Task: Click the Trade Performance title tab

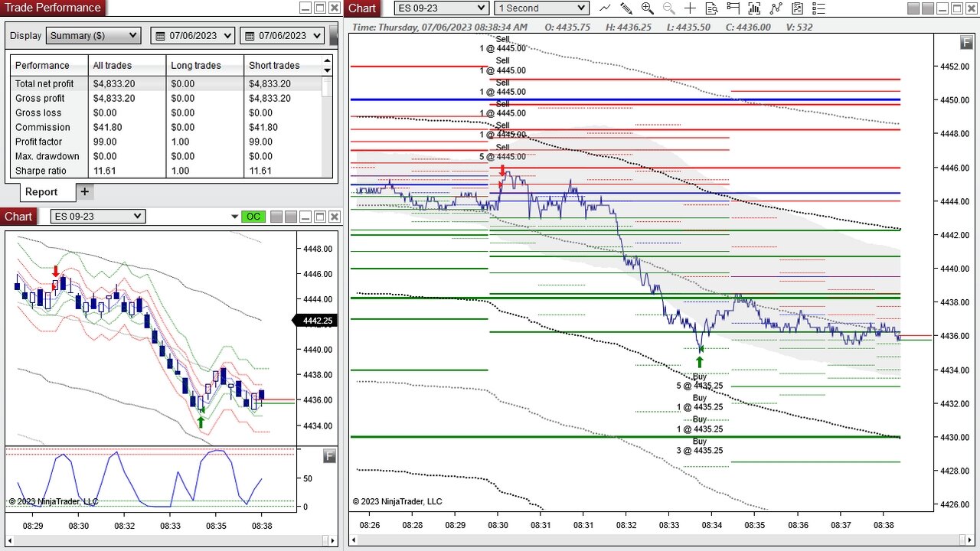Action: [x=53, y=8]
